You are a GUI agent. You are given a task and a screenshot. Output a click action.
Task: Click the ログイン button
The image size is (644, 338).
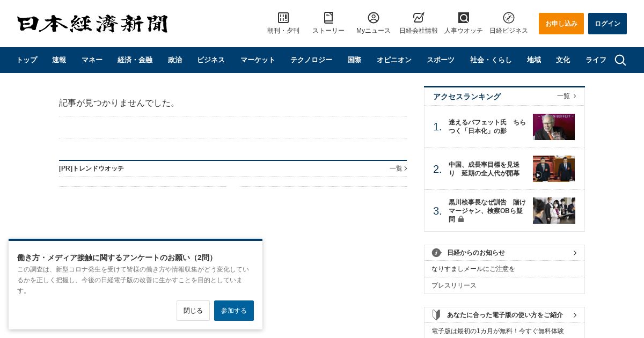pyautogui.click(x=608, y=24)
